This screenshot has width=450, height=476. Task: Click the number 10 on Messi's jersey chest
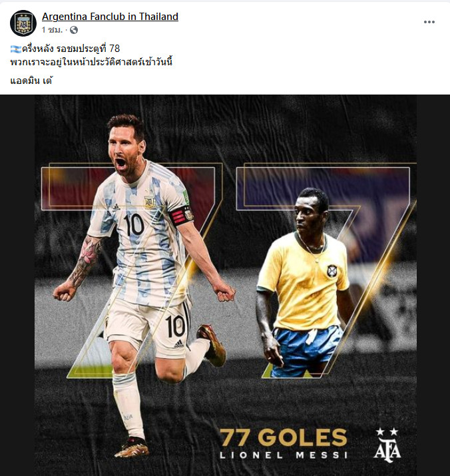(x=134, y=224)
